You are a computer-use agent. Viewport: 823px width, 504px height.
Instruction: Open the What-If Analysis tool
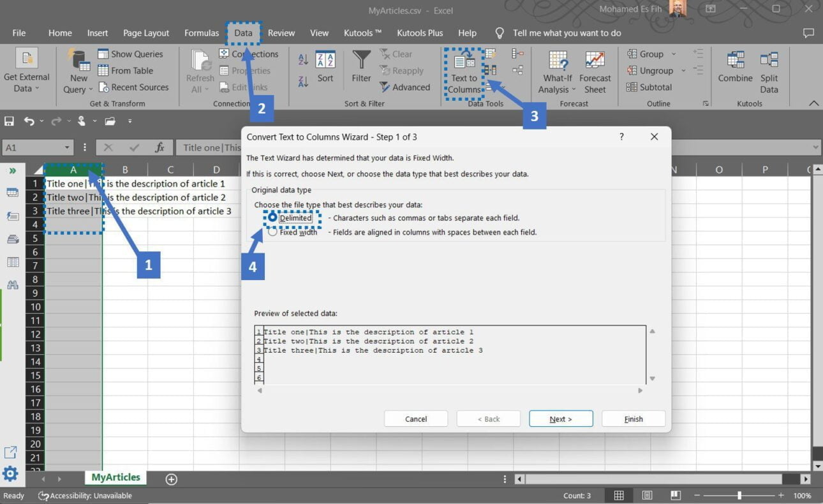tap(557, 70)
